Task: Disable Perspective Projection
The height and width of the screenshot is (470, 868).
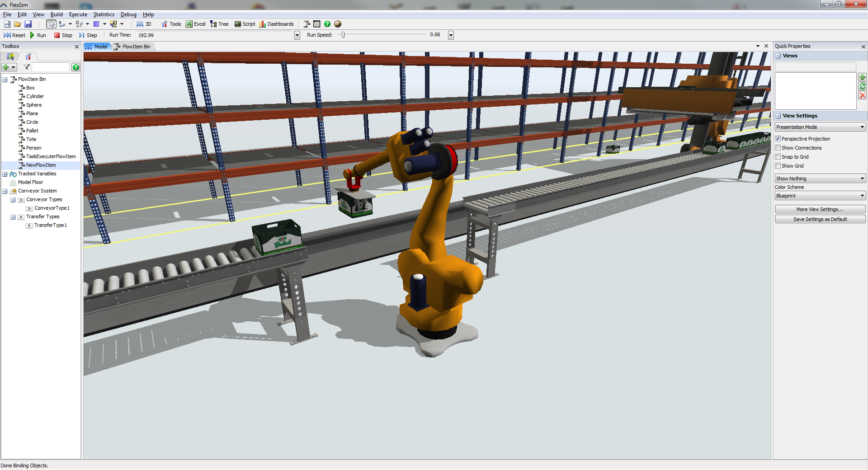Action: [x=778, y=139]
